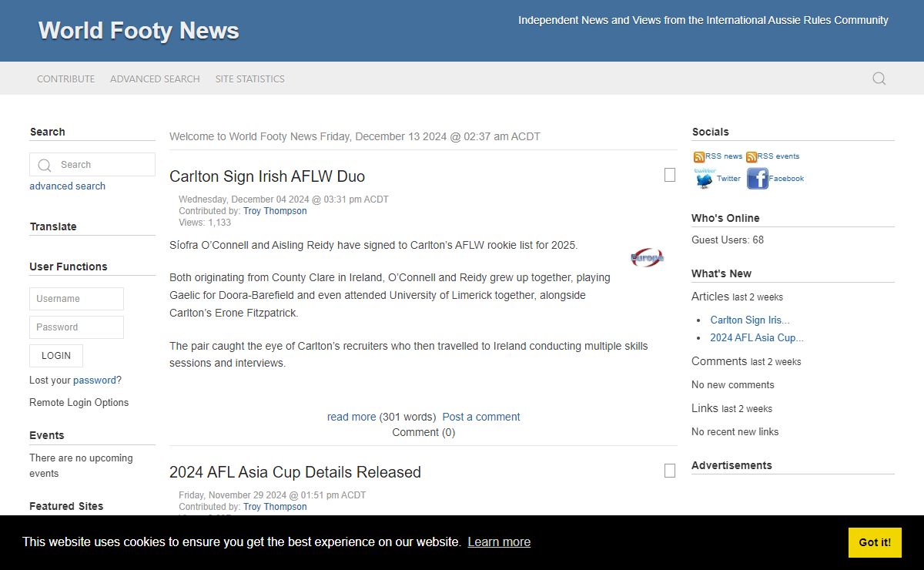Click the Password field
The width and height of the screenshot is (924, 570).
tap(76, 327)
